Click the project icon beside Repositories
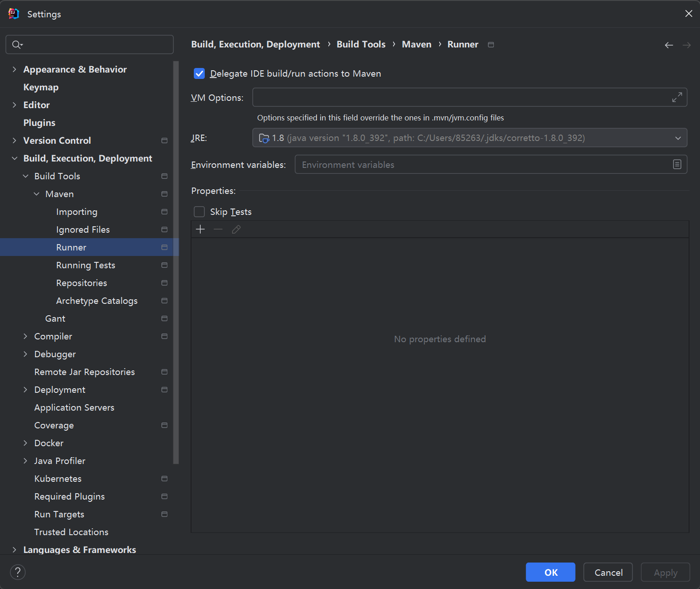 pyautogui.click(x=164, y=283)
